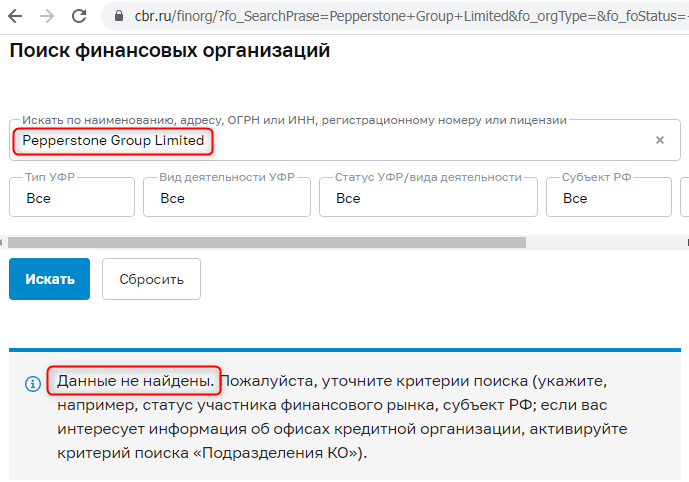
Task: Reload the page with refresh icon
Action: (79, 16)
